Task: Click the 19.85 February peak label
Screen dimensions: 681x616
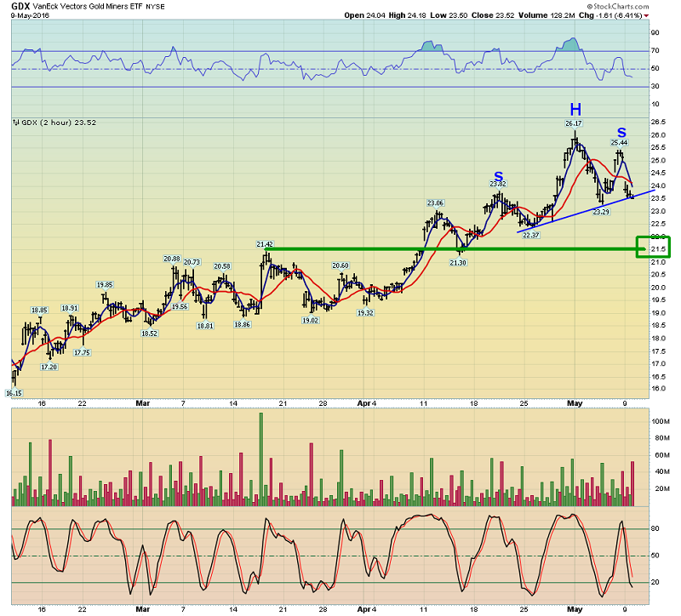Action: (104, 285)
